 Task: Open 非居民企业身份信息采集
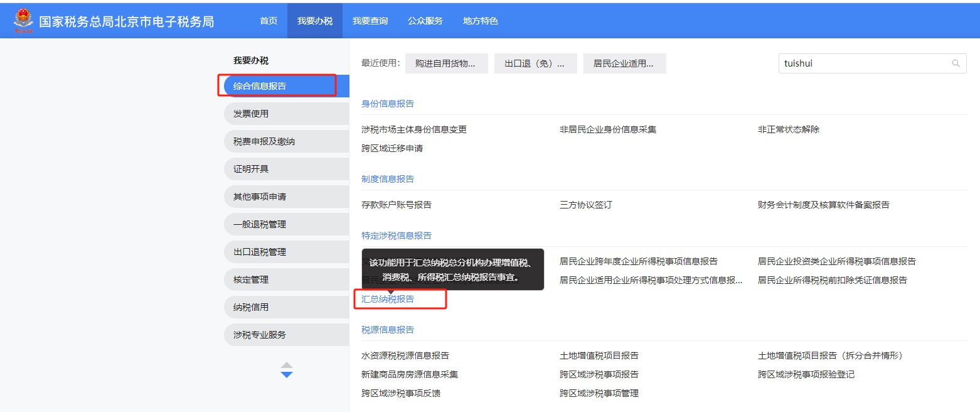[x=608, y=129]
